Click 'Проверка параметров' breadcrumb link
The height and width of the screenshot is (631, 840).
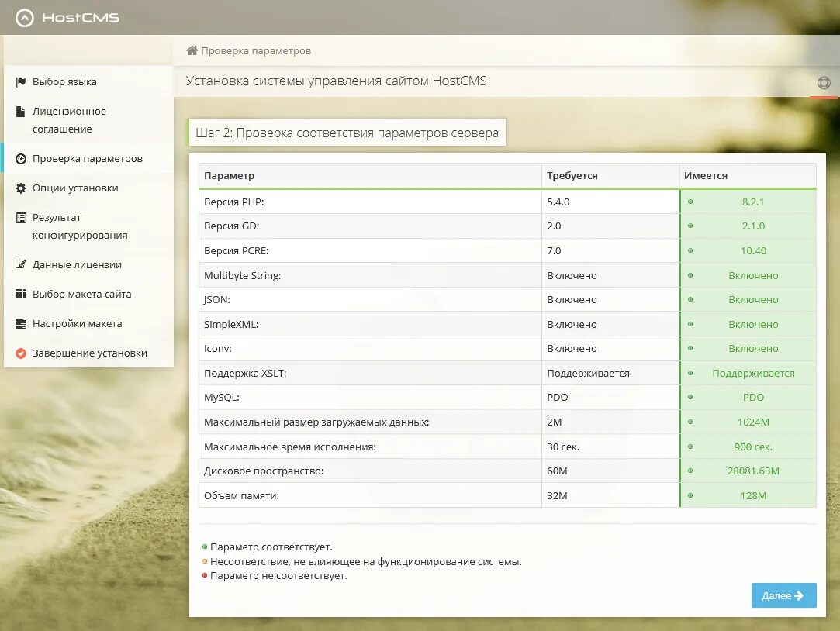click(256, 51)
